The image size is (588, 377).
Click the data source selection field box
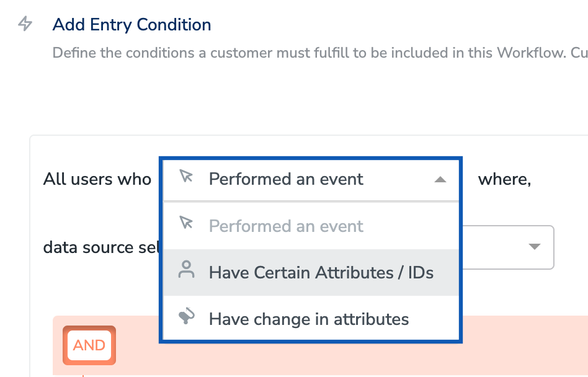[506, 247]
